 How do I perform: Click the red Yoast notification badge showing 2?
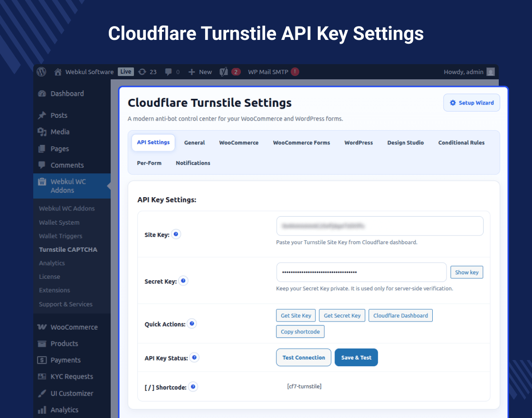pyautogui.click(x=236, y=72)
